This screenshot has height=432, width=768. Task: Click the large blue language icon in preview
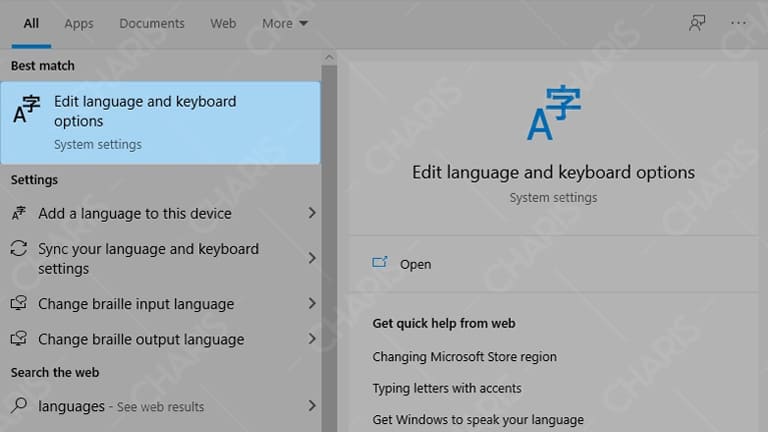(554, 113)
